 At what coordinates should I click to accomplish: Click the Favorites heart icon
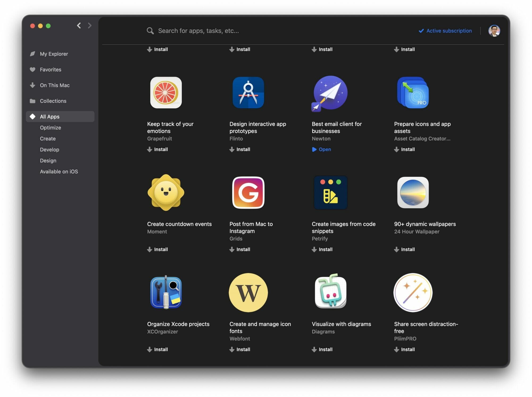[32, 69]
